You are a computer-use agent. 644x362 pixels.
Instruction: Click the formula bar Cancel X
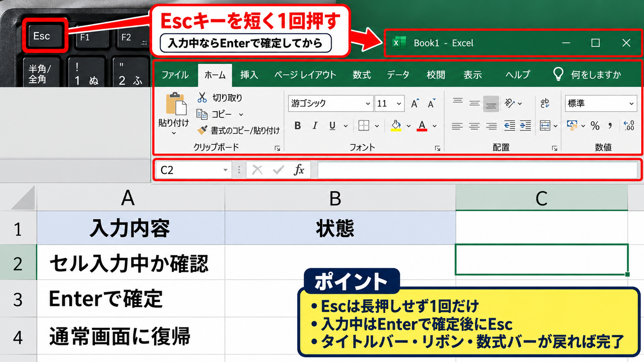257,170
